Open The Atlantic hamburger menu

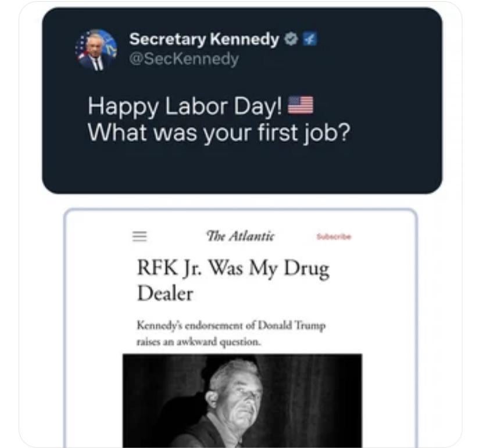click(139, 236)
